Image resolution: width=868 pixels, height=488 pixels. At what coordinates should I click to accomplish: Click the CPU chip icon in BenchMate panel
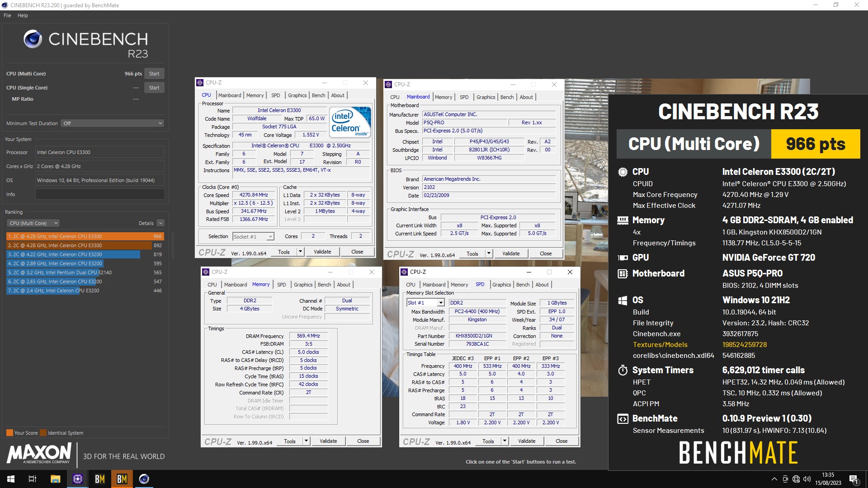[x=623, y=172]
